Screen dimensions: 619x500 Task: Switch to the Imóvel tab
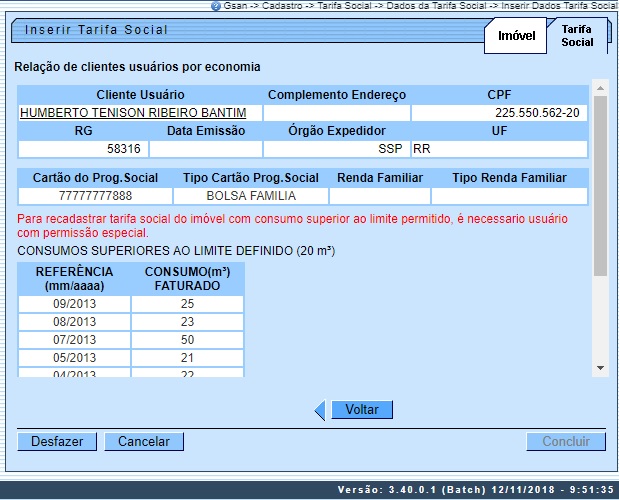point(515,37)
